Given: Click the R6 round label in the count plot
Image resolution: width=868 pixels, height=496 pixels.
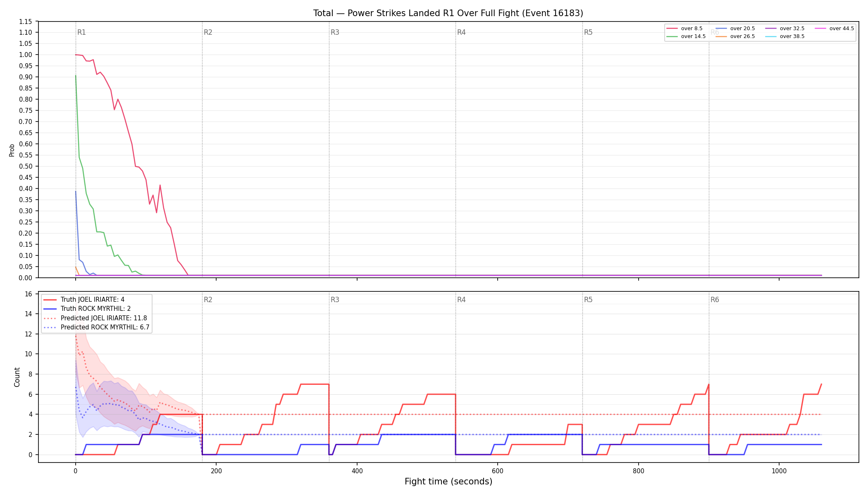Looking at the screenshot, I should click(715, 300).
